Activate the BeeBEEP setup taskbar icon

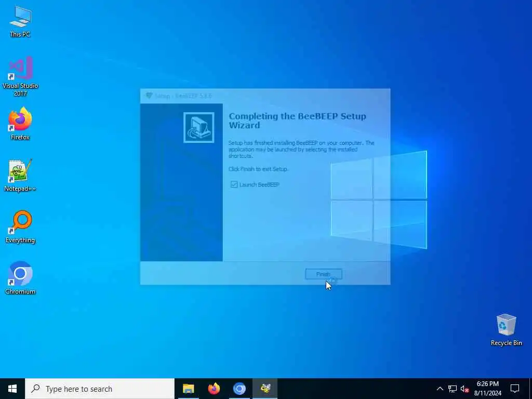pyautogui.click(x=265, y=389)
